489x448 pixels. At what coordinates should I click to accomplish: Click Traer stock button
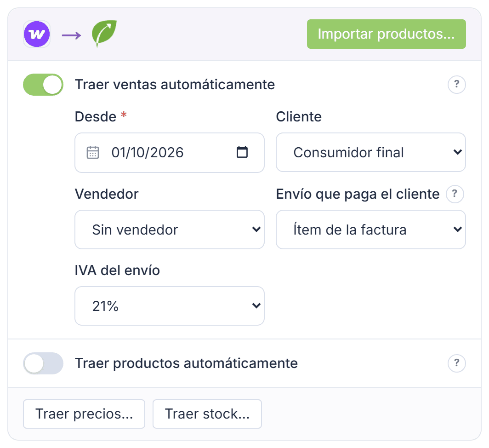click(x=207, y=414)
